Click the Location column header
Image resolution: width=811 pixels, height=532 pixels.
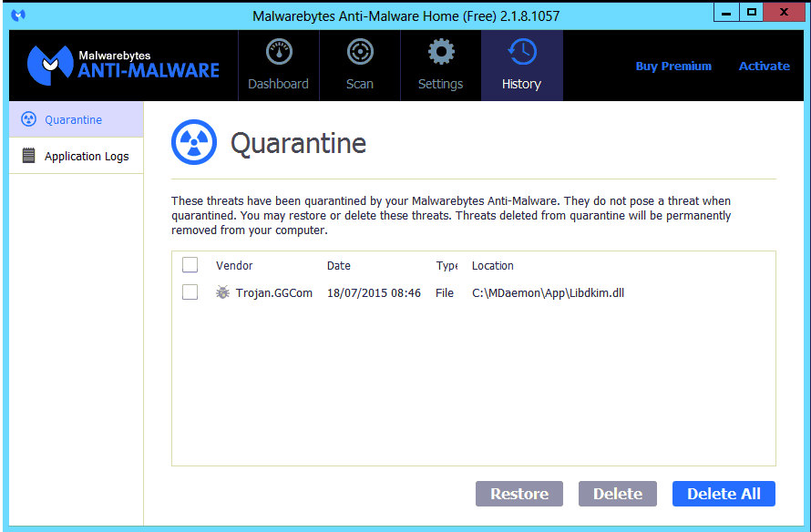click(493, 266)
